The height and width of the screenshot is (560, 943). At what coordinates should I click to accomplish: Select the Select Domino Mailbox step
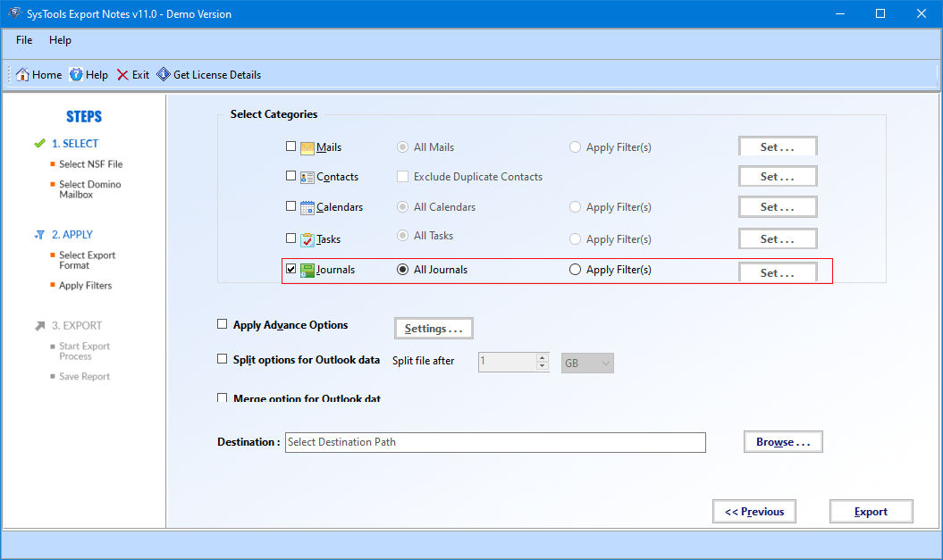(89, 189)
